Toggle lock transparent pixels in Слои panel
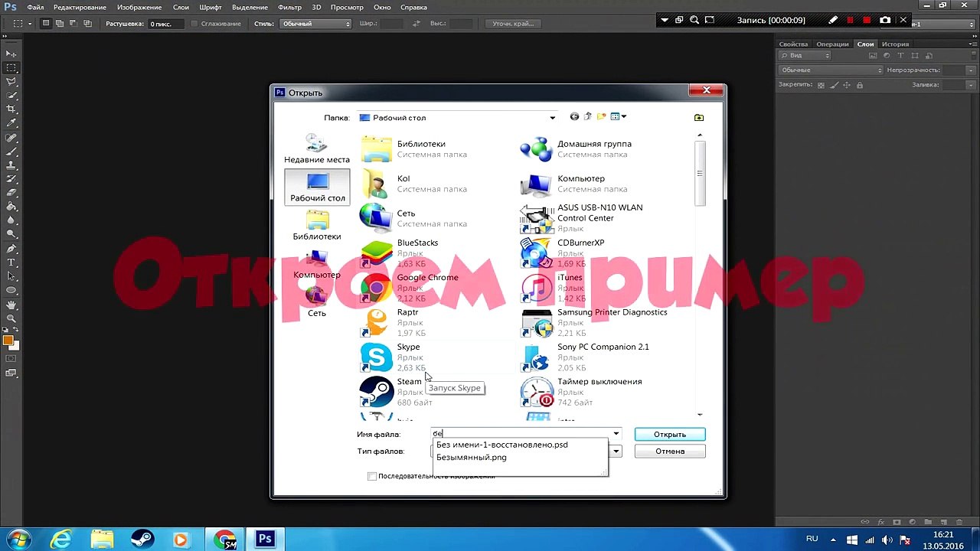Viewport: 980px width, 551px height. (x=822, y=84)
